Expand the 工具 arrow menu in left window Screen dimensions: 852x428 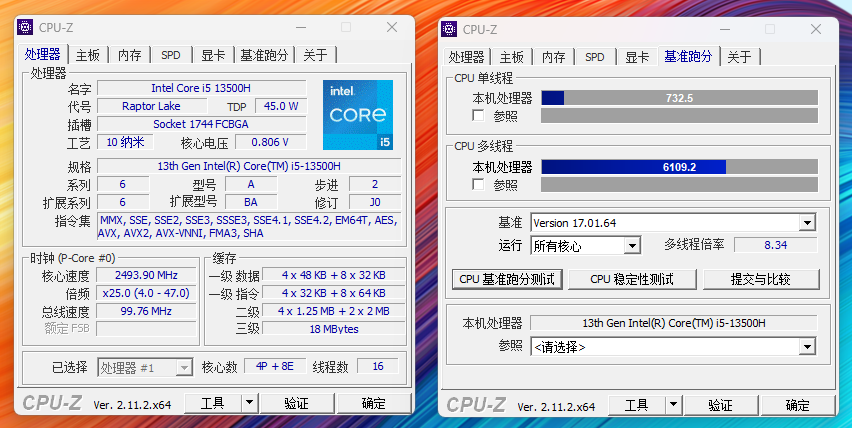249,403
